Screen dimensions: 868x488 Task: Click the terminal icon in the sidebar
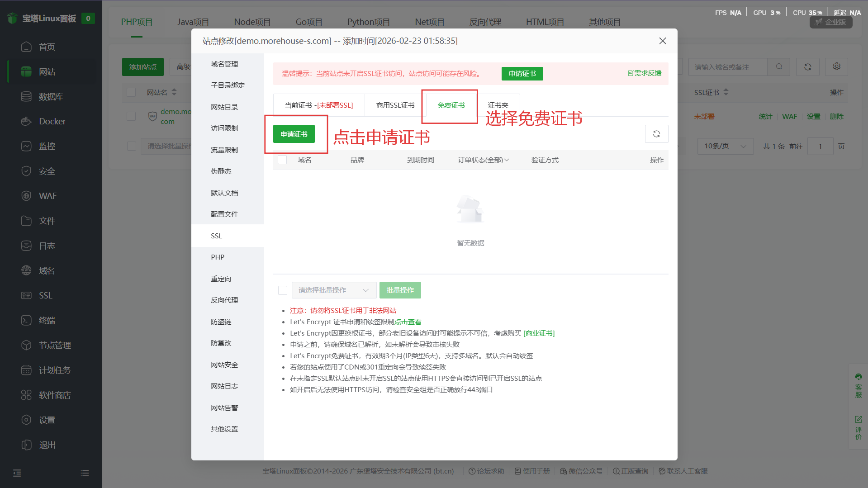(x=26, y=320)
